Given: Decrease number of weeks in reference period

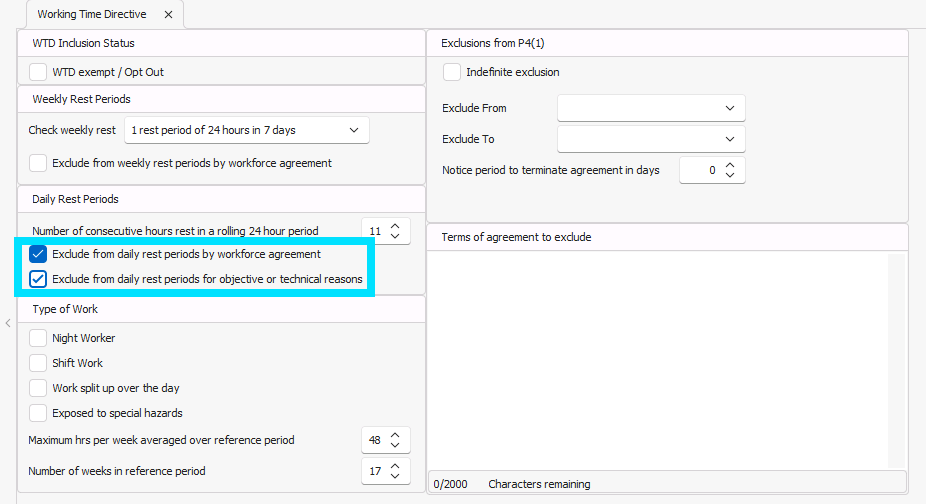Looking at the screenshot, I should pyautogui.click(x=395, y=476).
